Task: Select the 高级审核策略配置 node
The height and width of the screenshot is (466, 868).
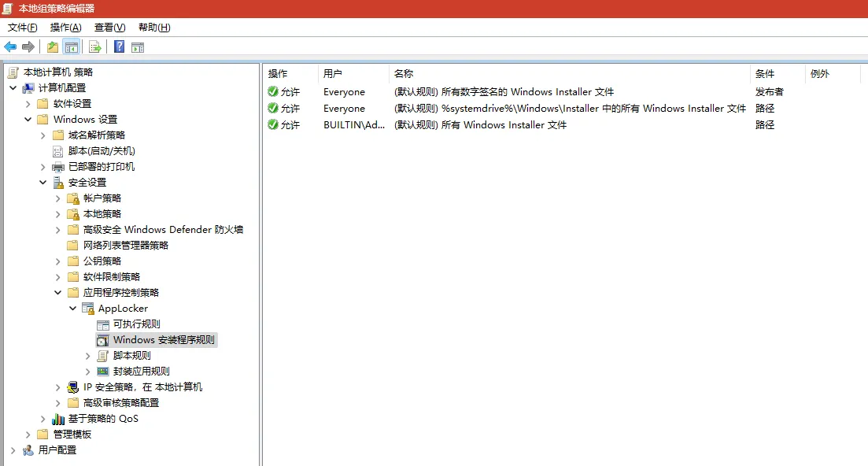Action: click(121, 403)
